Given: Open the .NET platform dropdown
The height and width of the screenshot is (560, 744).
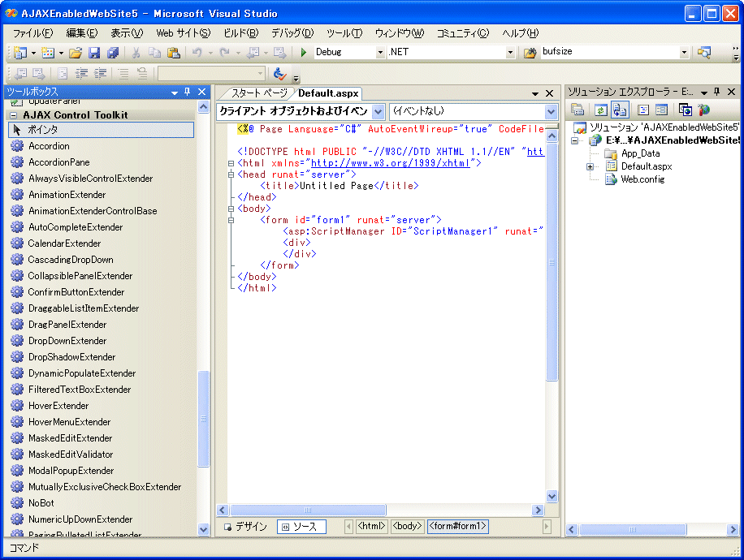Looking at the screenshot, I should 510,53.
